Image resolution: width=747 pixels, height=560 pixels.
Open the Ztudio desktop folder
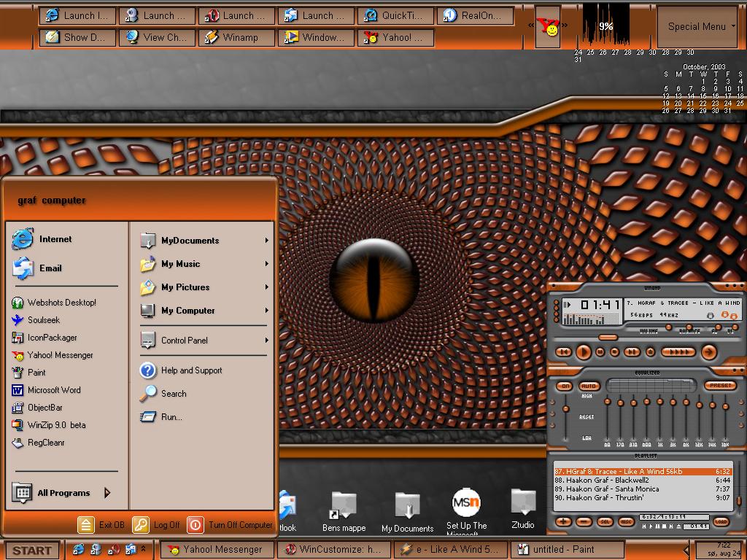coord(523,509)
